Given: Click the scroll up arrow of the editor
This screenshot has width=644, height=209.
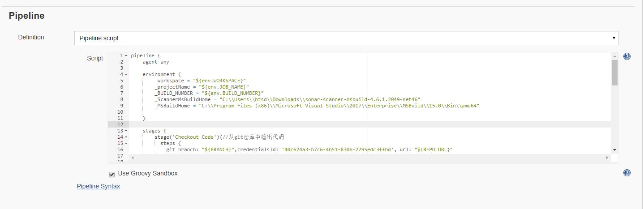Looking at the screenshot, I should coord(614,56).
